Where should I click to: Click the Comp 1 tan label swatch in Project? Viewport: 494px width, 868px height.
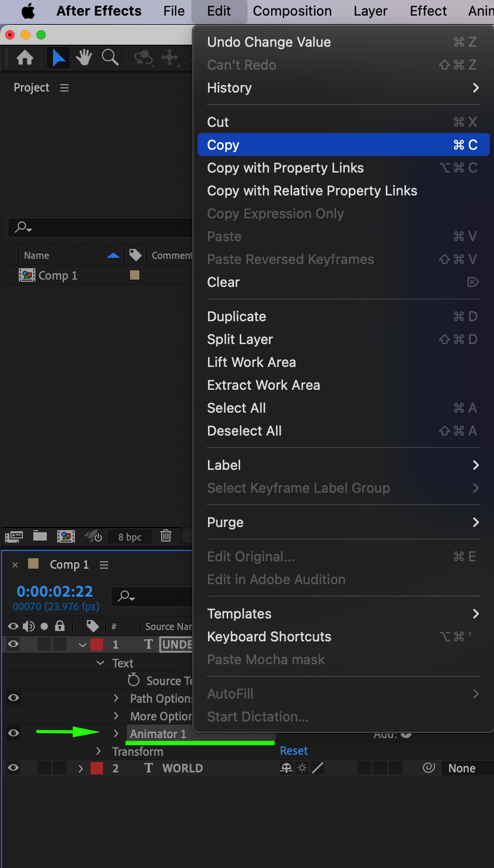coord(135,275)
